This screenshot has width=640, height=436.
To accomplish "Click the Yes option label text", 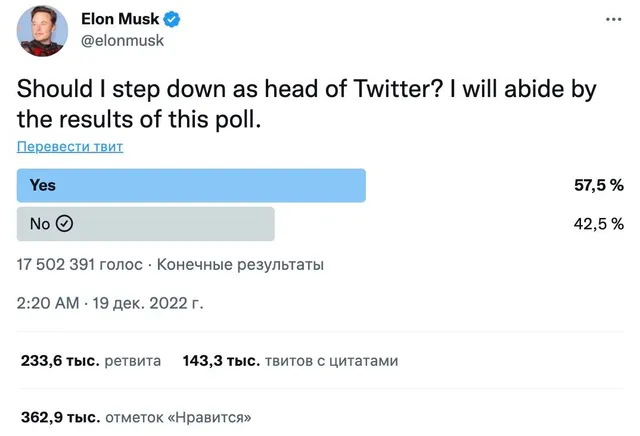I will (42, 185).
